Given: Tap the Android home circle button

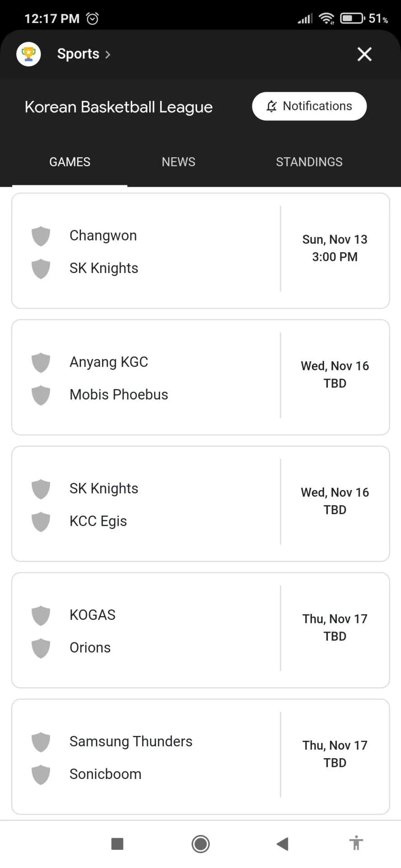Looking at the screenshot, I should tap(201, 844).
